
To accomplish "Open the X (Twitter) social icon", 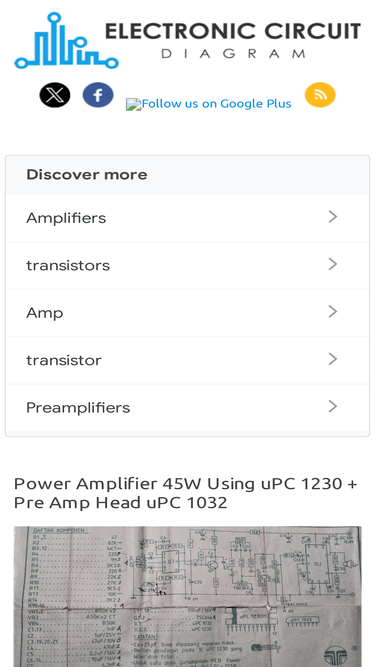I will point(55,95).
